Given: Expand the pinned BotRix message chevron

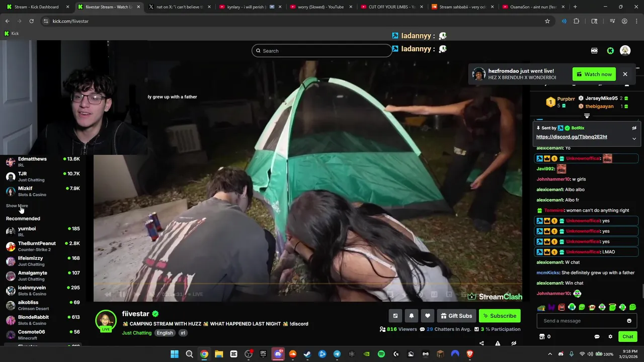Looking at the screenshot, I should (x=634, y=138).
